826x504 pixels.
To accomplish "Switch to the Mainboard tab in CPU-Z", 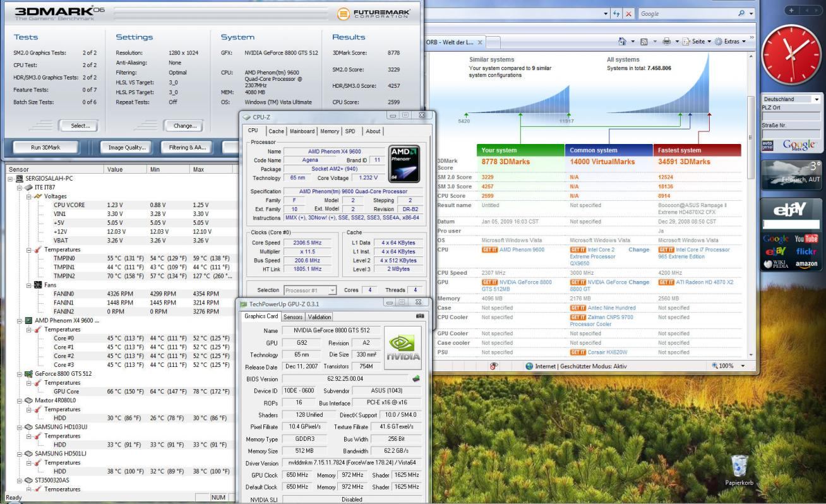I will [x=302, y=131].
